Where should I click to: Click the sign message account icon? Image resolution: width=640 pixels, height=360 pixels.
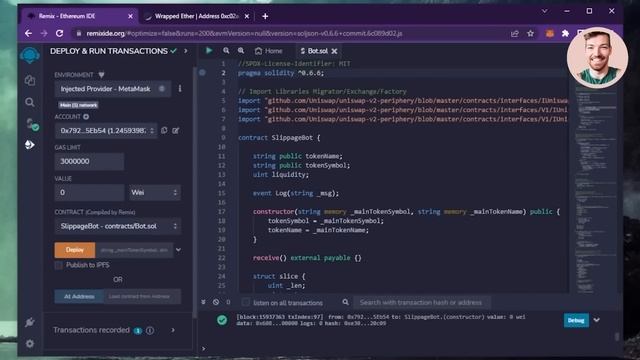pos(176,131)
